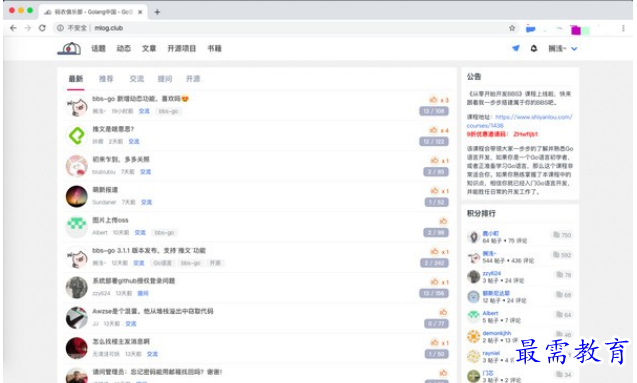This screenshot has height=383, width=637.
Task: Like the 'bbs-go 3.1.1' post thumbs-up
Action: (435, 251)
